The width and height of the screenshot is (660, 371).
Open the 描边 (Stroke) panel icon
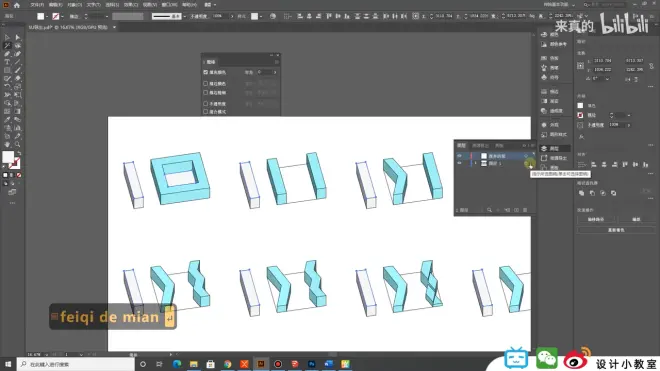click(544, 91)
